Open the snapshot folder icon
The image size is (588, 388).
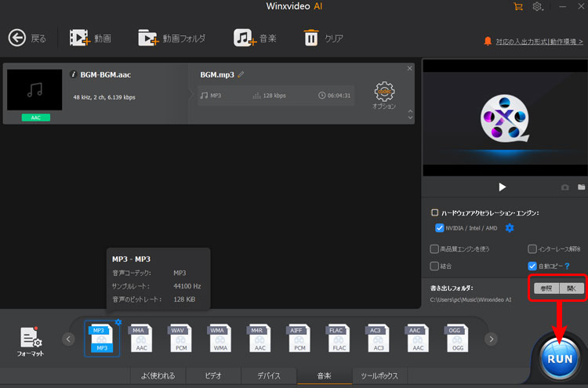tap(581, 187)
